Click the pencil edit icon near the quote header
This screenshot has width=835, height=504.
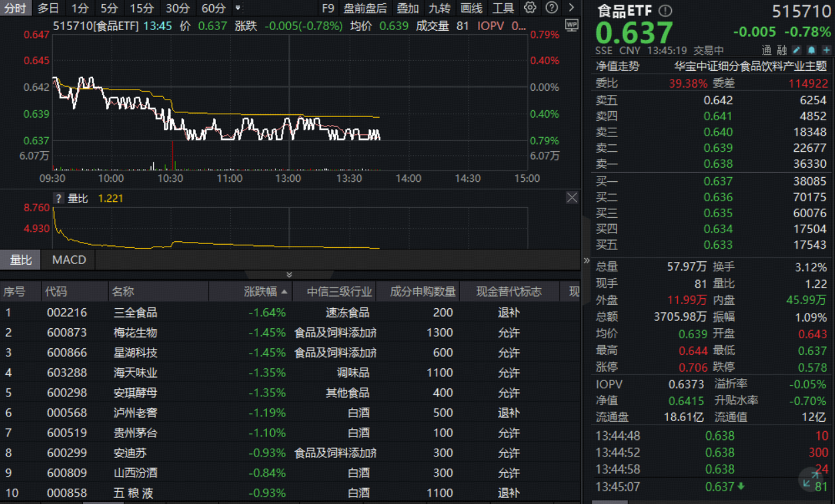(x=797, y=49)
